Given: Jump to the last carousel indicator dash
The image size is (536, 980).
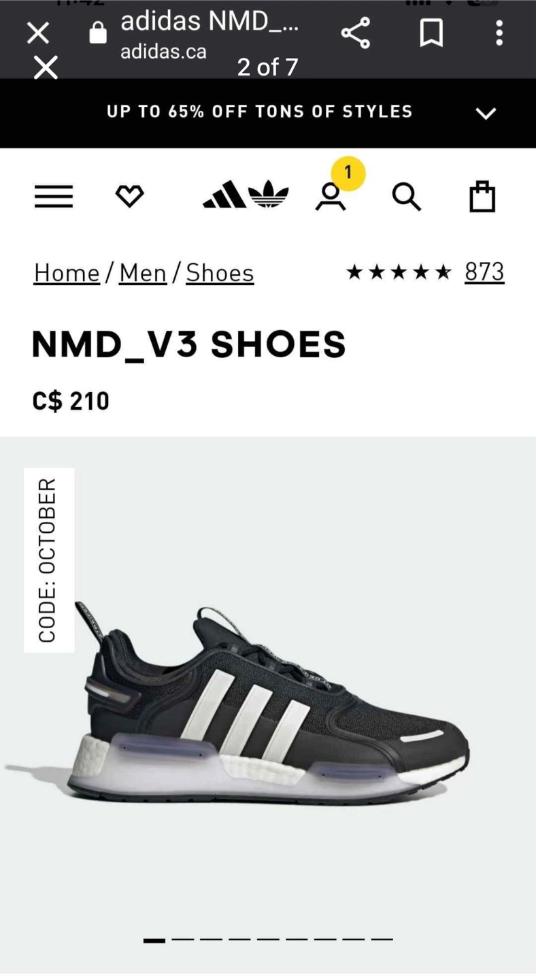Looking at the screenshot, I should [x=382, y=939].
